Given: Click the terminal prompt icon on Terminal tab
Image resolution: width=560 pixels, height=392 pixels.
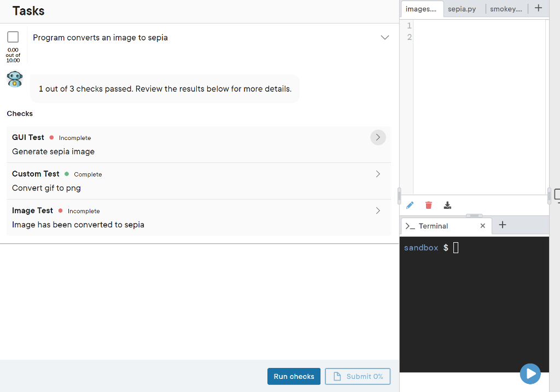Looking at the screenshot, I should tap(411, 225).
